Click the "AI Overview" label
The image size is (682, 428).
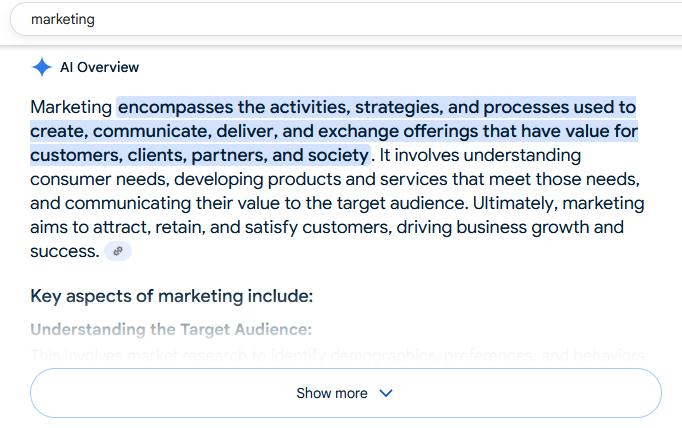tap(99, 67)
